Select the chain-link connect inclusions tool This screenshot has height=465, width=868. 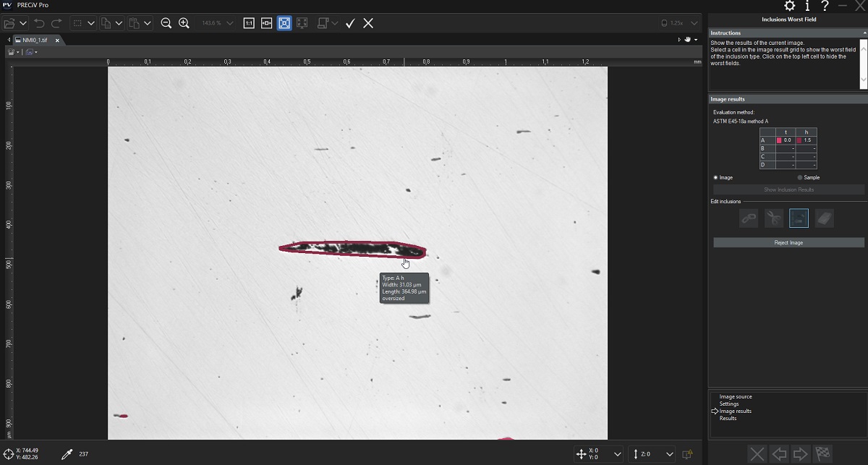point(749,218)
